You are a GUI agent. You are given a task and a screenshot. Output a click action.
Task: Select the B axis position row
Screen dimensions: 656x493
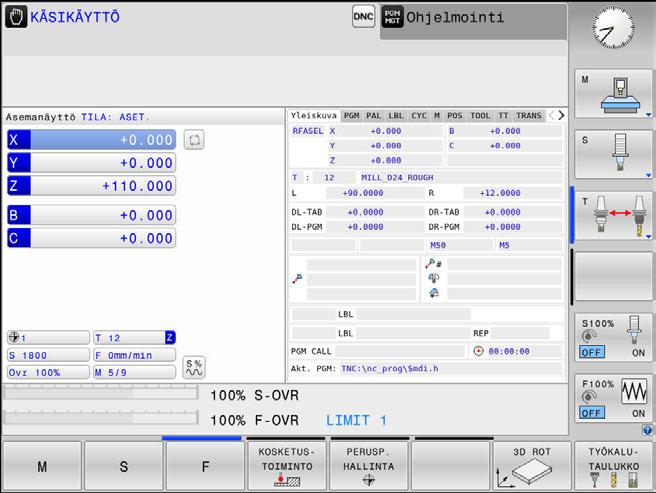[x=92, y=215]
